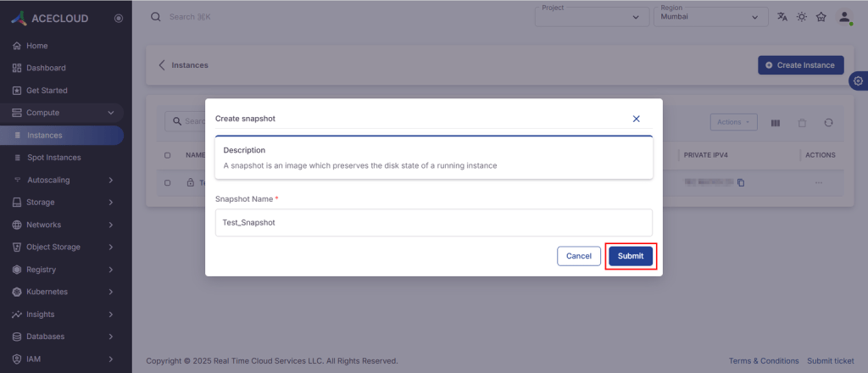Click the Cancel button

coord(578,256)
